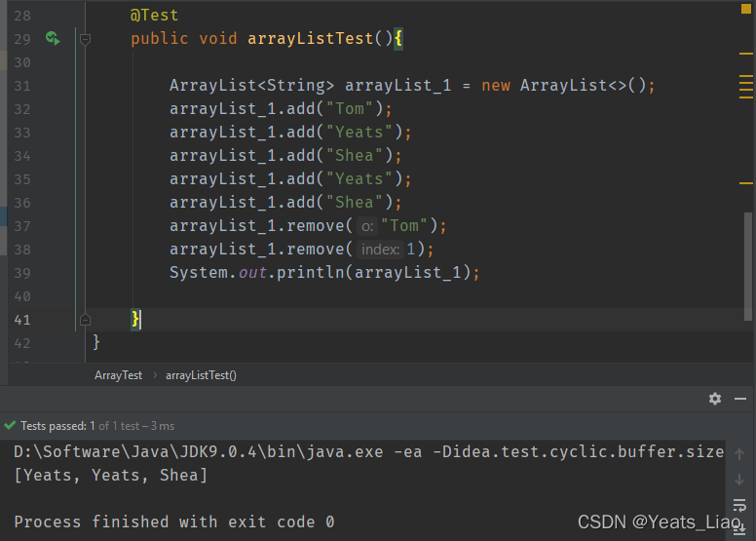
Task: Click the 'o:' parameter hint on line 37
Action: click(367, 226)
